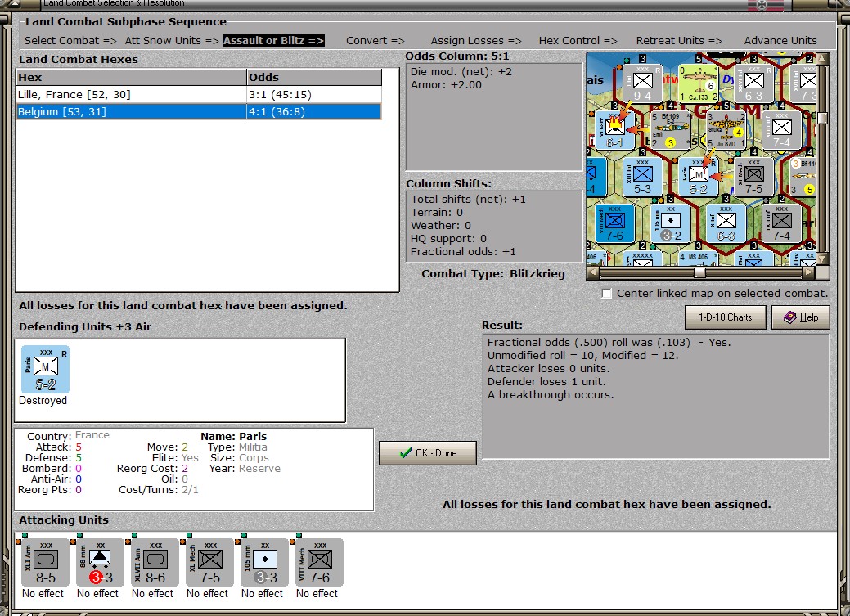850x616 pixels.
Task: Click the map's vertical scrollbar up arrow
Action: [x=822, y=58]
